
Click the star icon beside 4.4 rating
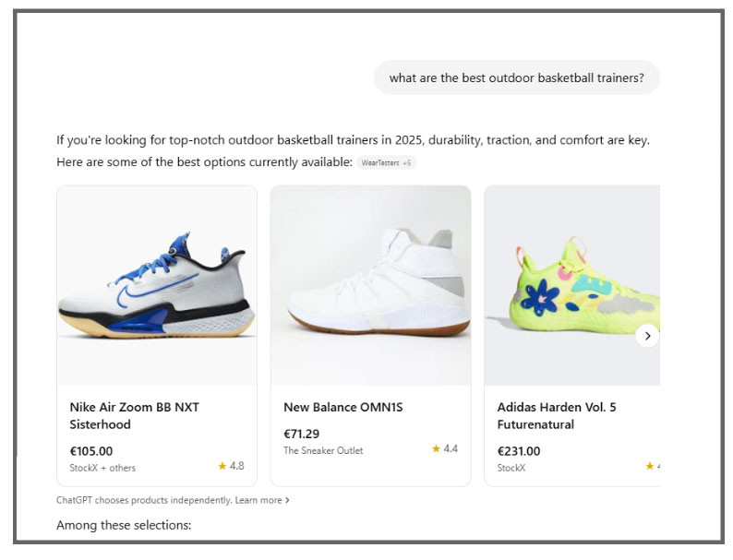[436, 449]
